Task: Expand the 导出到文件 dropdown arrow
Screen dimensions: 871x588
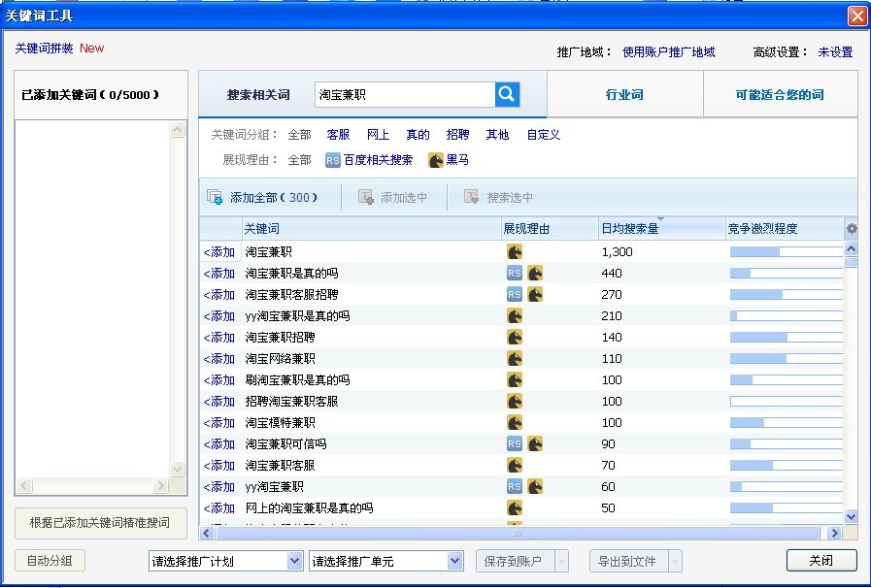Action: tap(675, 561)
